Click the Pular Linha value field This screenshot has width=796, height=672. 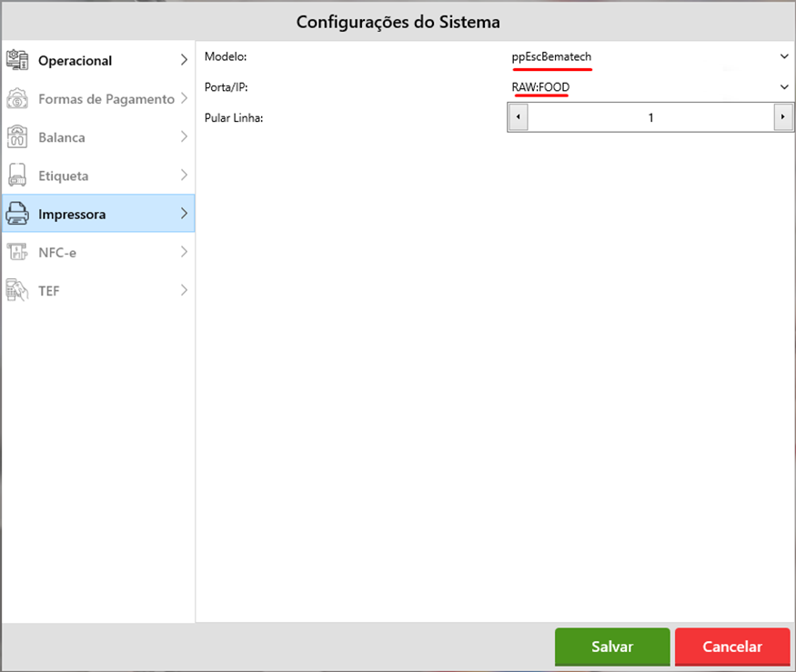click(650, 117)
